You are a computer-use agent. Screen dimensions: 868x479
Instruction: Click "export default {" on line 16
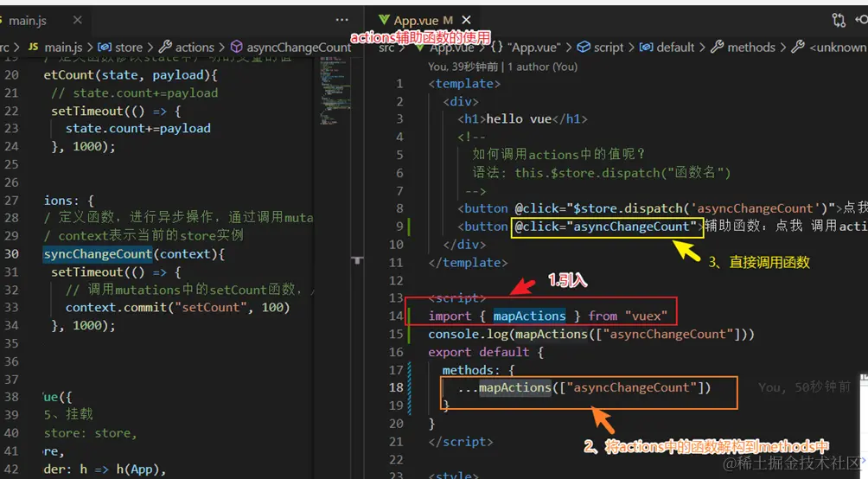click(486, 352)
